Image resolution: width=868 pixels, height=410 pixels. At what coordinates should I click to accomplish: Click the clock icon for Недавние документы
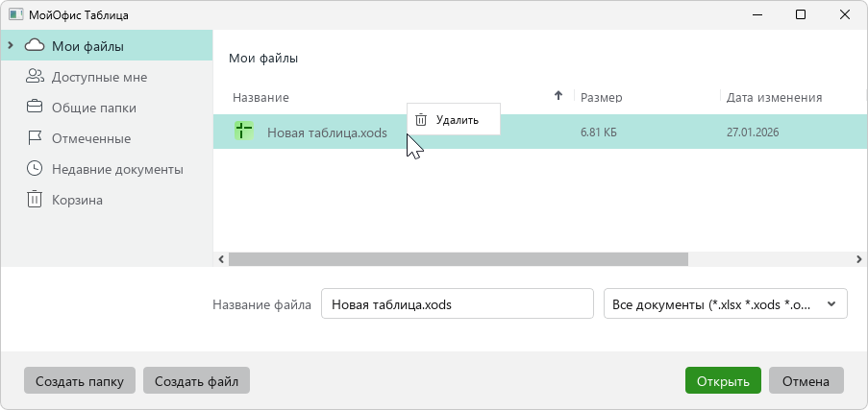coord(35,169)
